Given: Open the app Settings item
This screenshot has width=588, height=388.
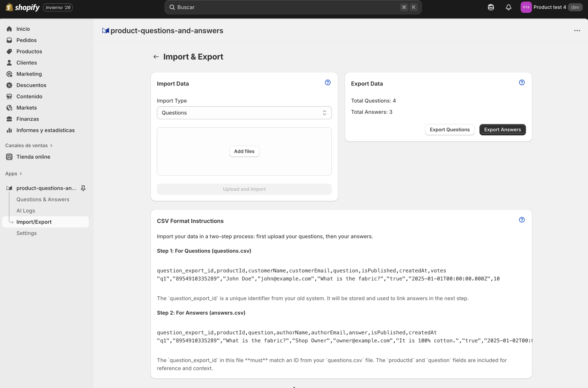Looking at the screenshot, I should 26,233.
